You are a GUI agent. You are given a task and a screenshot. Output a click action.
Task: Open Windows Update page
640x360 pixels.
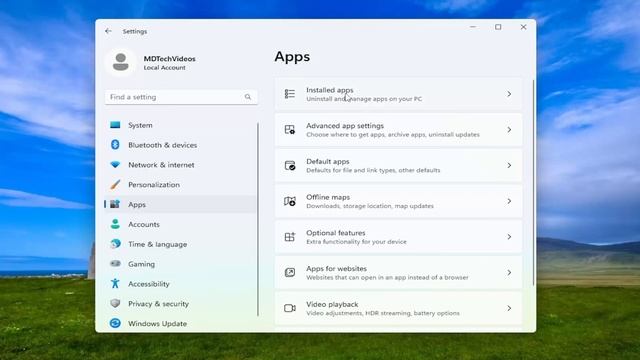(181, 323)
